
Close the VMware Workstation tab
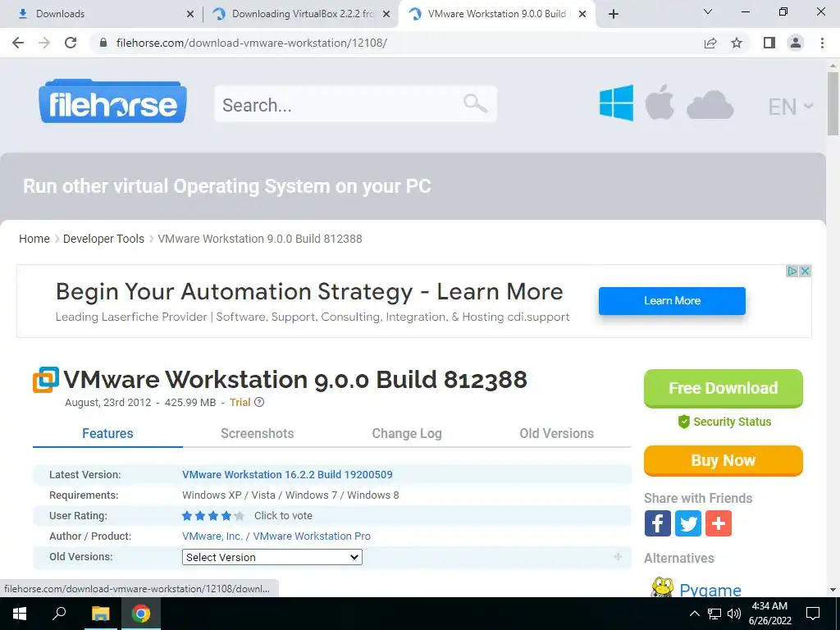(x=582, y=14)
